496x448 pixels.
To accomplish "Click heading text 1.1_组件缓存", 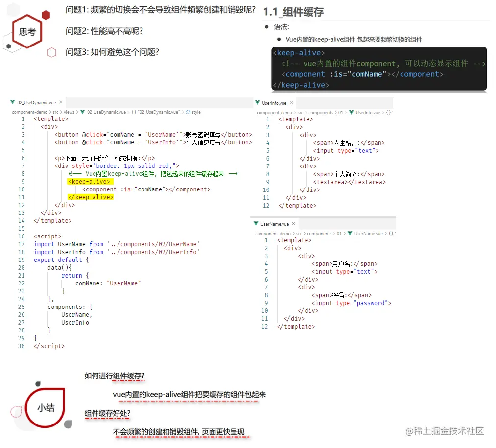I will pyautogui.click(x=293, y=12).
